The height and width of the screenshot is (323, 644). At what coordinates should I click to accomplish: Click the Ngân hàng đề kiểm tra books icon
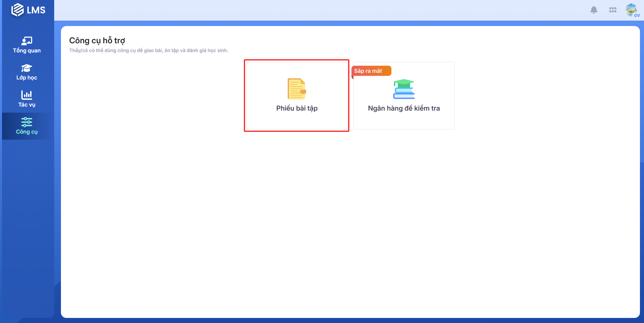pos(404,89)
